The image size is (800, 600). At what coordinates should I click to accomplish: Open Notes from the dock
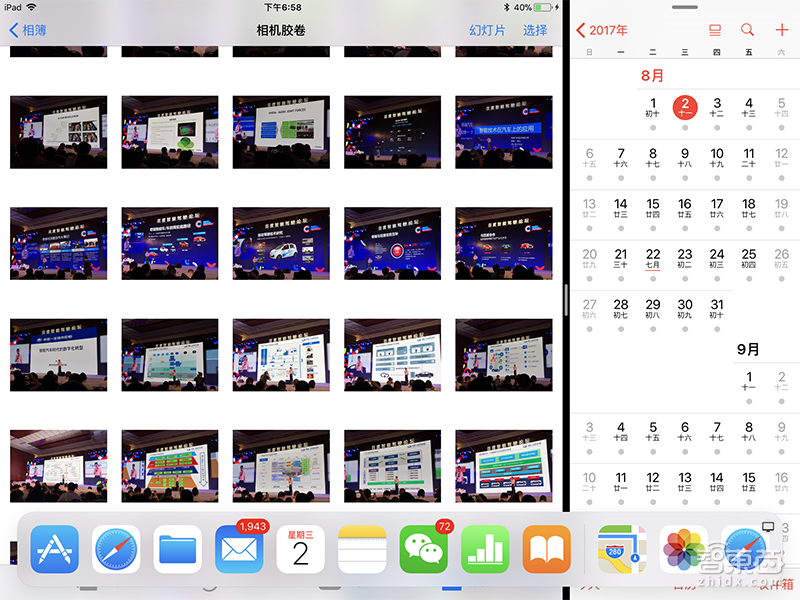coord(362,548)
